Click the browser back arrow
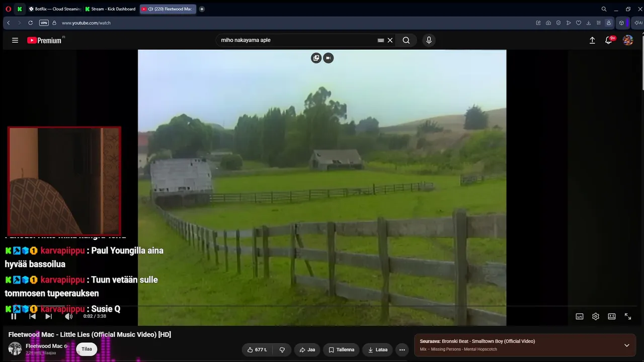644x362 pixels. [x=9, y=23]
